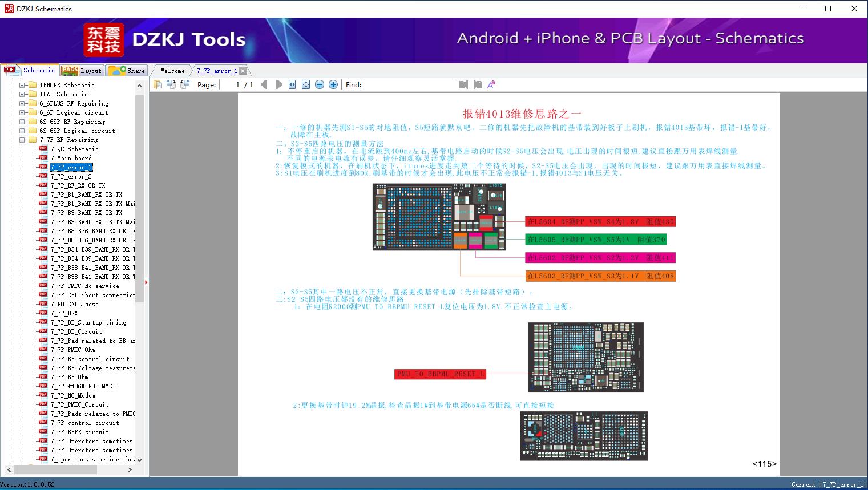This screenshot has width=868, height=490.
Task: Click the copy document toolbar icon
Action: 158,84
